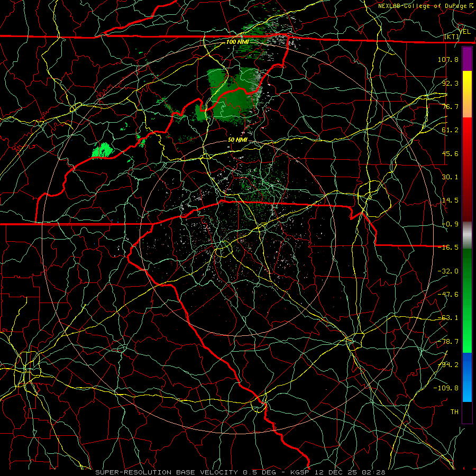Pick the blue segment of the velocity color bar
Screen dimensions: 476x476
[x=467, y=377]
